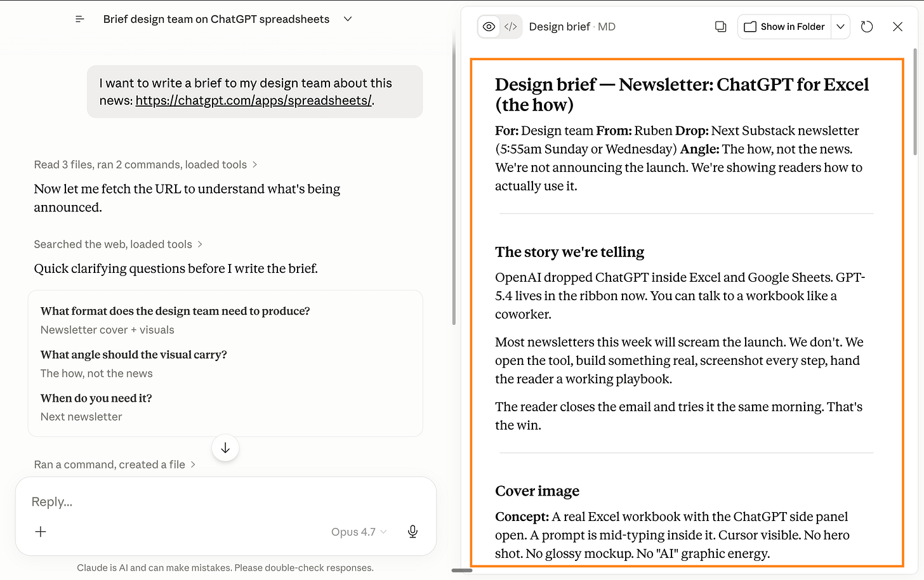Click the "The story we're telling" heading
This screenshot has width=924, height=580.
click(569, 252)
